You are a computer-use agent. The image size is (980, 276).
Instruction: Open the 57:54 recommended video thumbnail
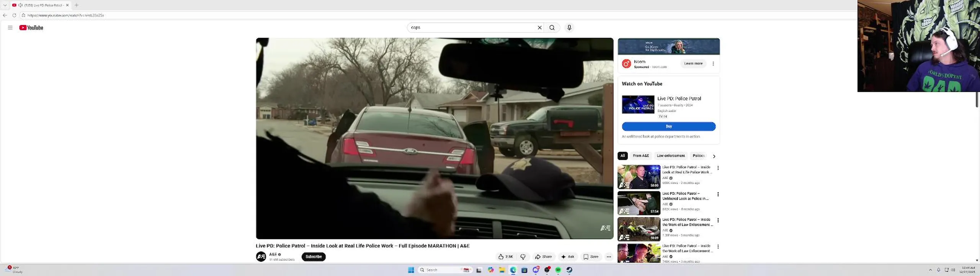point(639,203)
